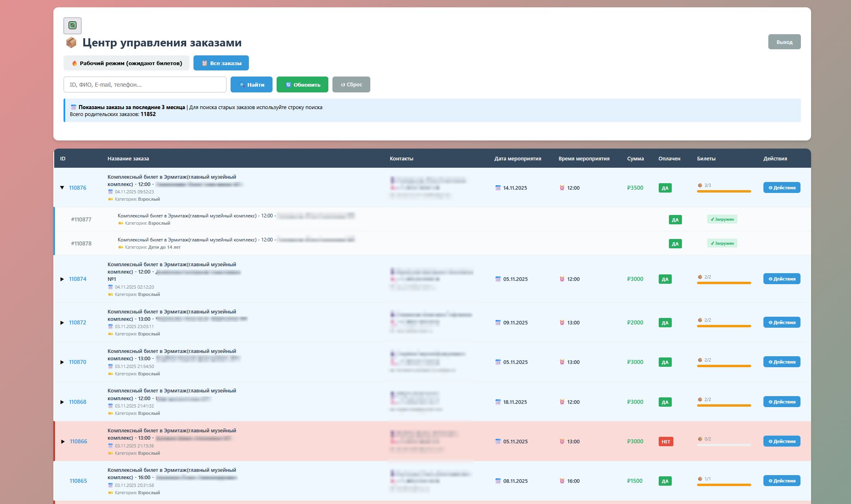Switch to working mode awaiting tickets tab

126,63
